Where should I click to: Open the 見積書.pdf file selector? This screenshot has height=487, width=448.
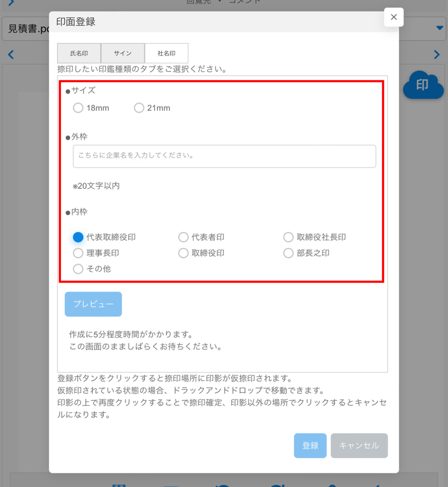(26, 29)
